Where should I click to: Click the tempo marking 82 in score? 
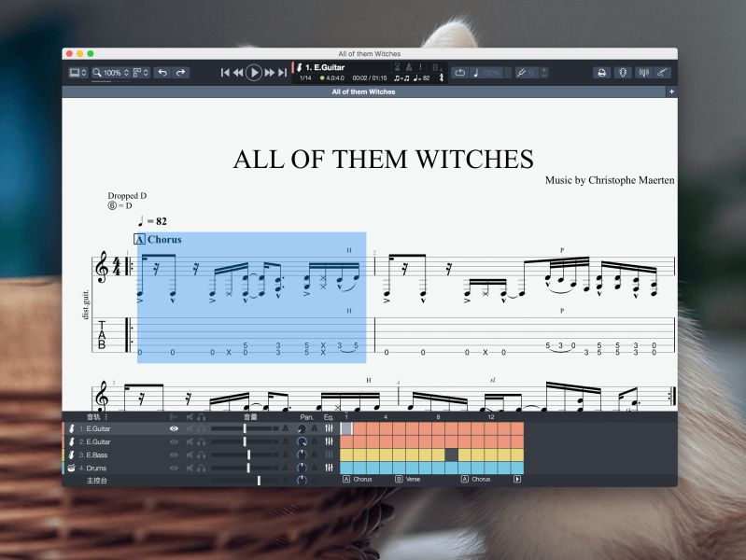click(152, 221)
